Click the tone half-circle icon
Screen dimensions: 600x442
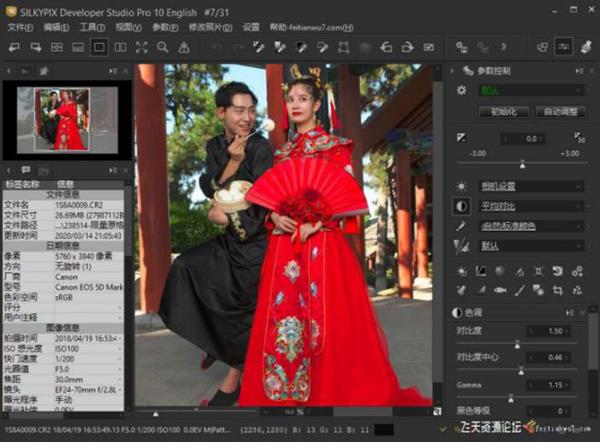click(461, 206)
